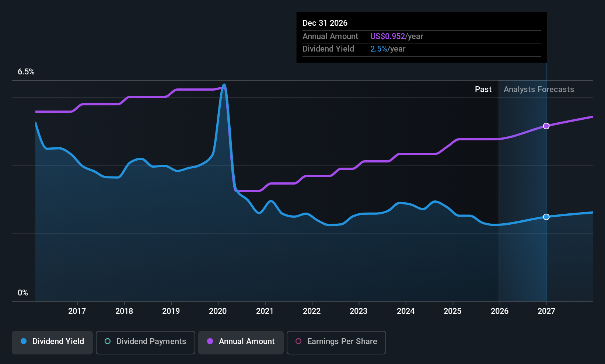This screenshot has height=364, width=605.
Task: Click the blue dot in Dividend Yield legend
Action: click(x=24, y=341)
